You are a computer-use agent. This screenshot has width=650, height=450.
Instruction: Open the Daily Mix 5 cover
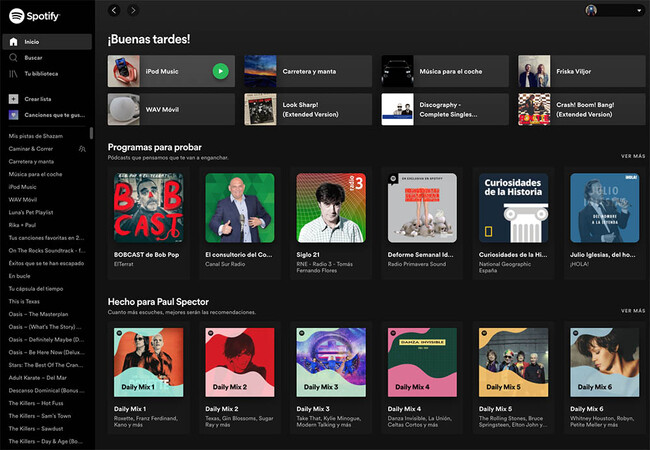(513, 363)
